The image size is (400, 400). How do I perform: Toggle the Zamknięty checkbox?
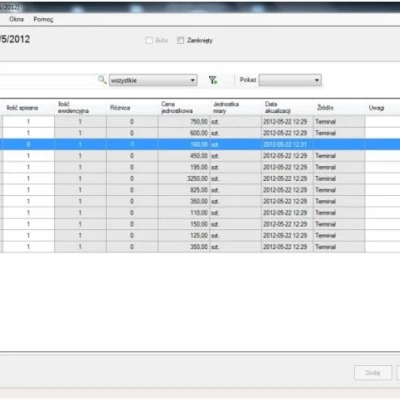[x=180, y=40]
